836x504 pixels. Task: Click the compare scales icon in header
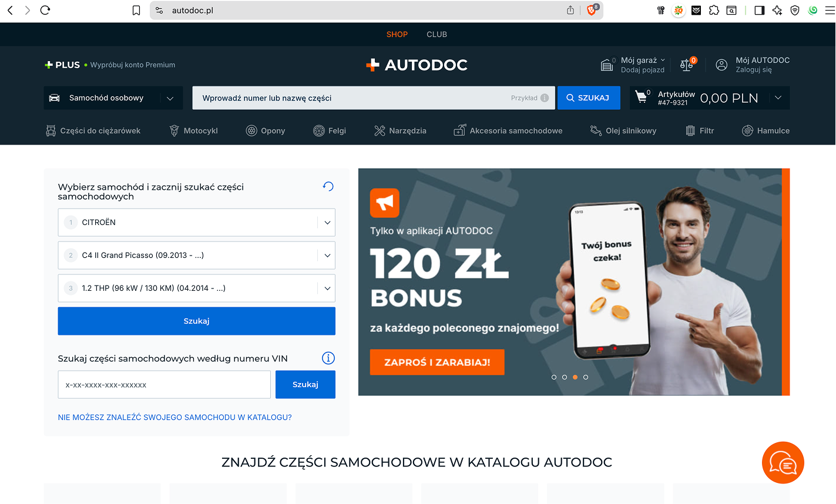[x=686, y=65]
